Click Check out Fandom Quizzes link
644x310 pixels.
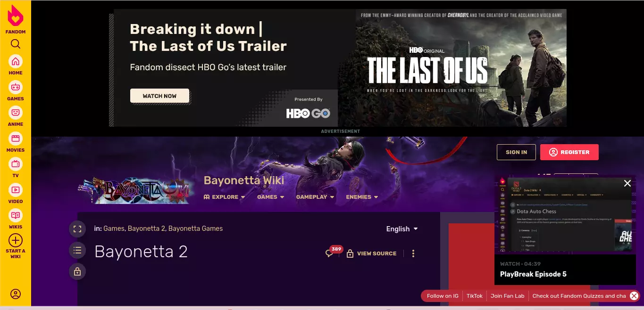tap(579, 296)
